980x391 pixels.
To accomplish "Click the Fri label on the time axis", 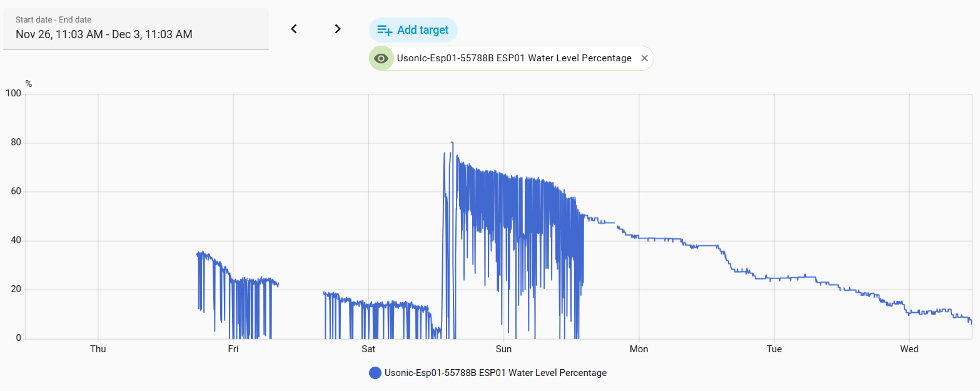I will coord(233,349).
